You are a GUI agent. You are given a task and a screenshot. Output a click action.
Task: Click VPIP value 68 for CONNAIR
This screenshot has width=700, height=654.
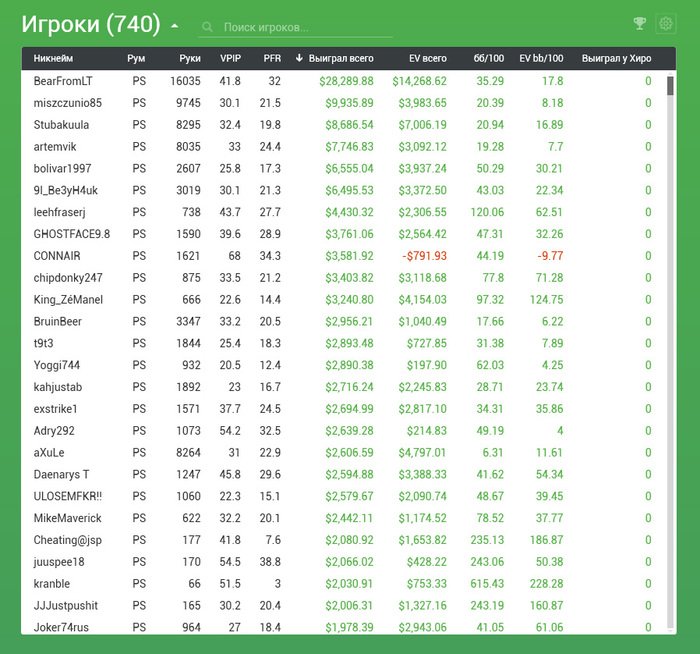click(234, 256)
